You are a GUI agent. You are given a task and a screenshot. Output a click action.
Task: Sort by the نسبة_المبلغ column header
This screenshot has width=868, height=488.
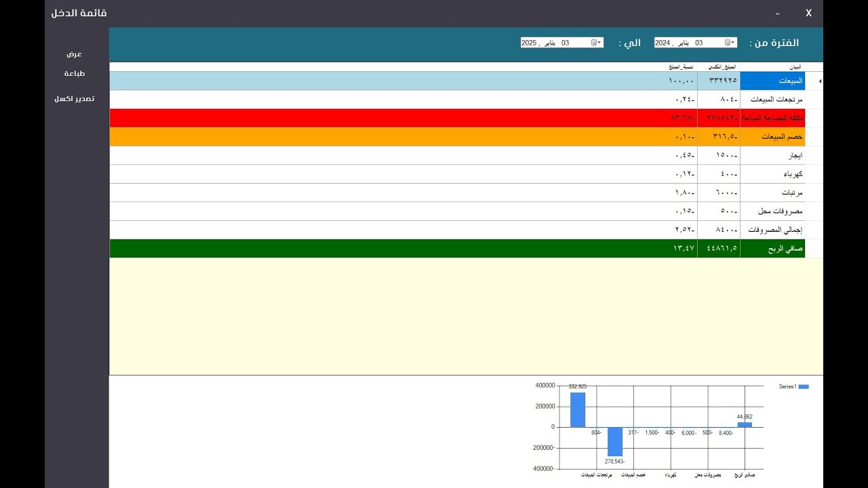(403, 67)
